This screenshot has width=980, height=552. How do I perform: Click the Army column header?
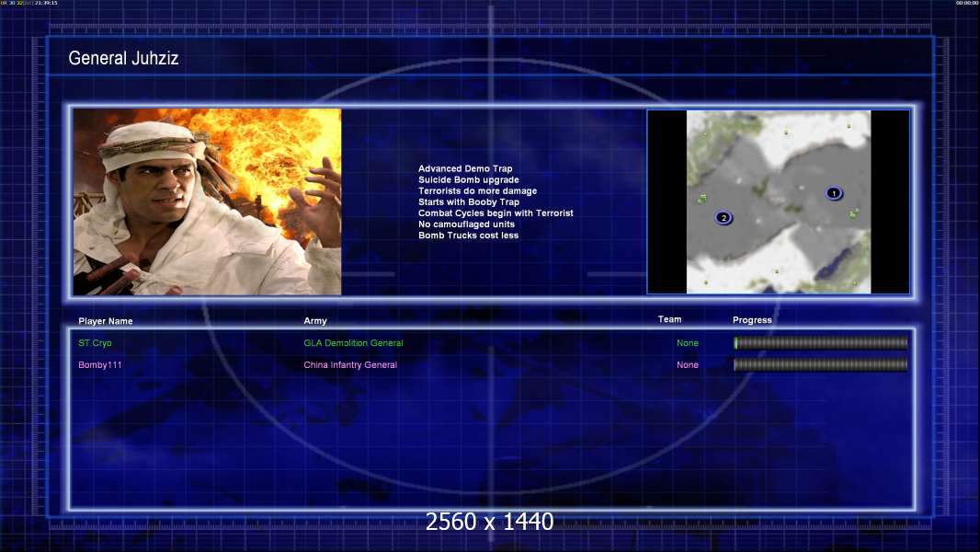coord(315,321)
